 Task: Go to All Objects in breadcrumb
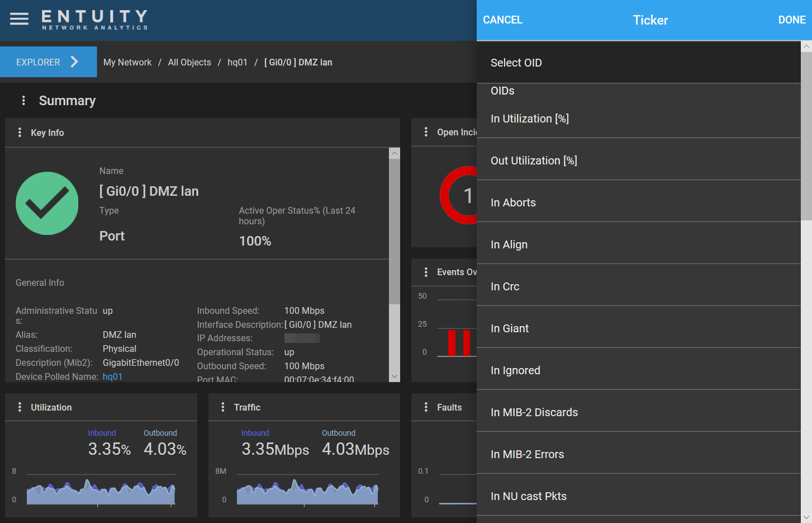tap(189, 63)
